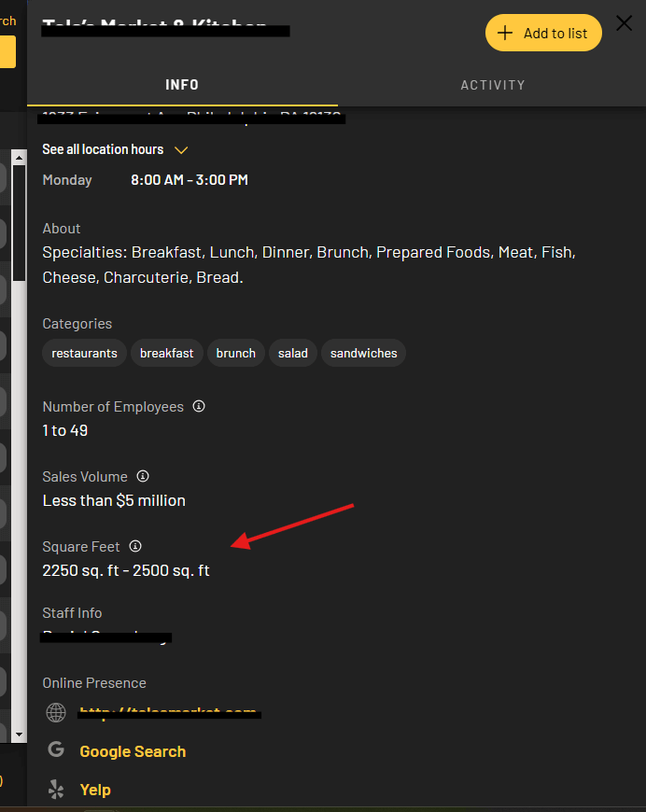Click the plus icon in Add to list
This screenshot has height=812, width=646.
tap(505, 34)
